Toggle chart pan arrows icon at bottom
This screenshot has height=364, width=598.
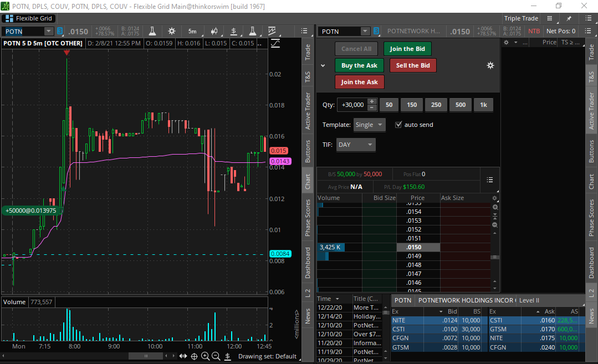(x=183, y=356)
